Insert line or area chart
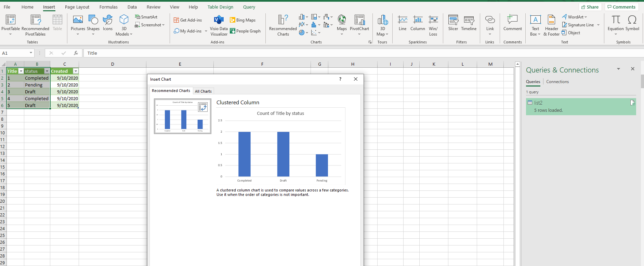 tap(303, 25)
